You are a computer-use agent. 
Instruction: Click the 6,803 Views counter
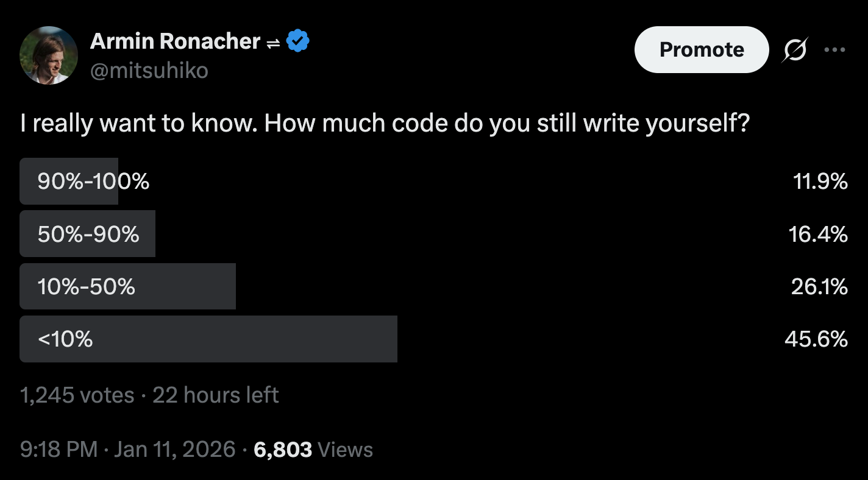pos(313,450)
